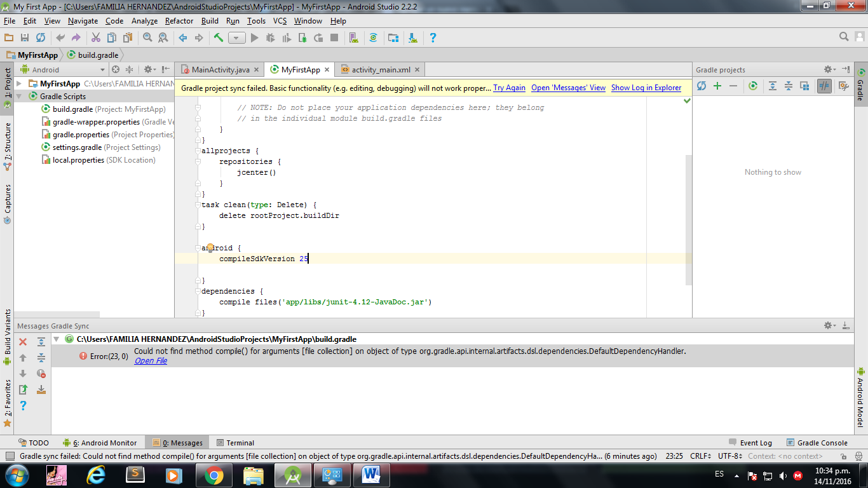The image size is (868, 488).
Task: Collapse all in Gradle projects panel
Action: pos(789,86)
